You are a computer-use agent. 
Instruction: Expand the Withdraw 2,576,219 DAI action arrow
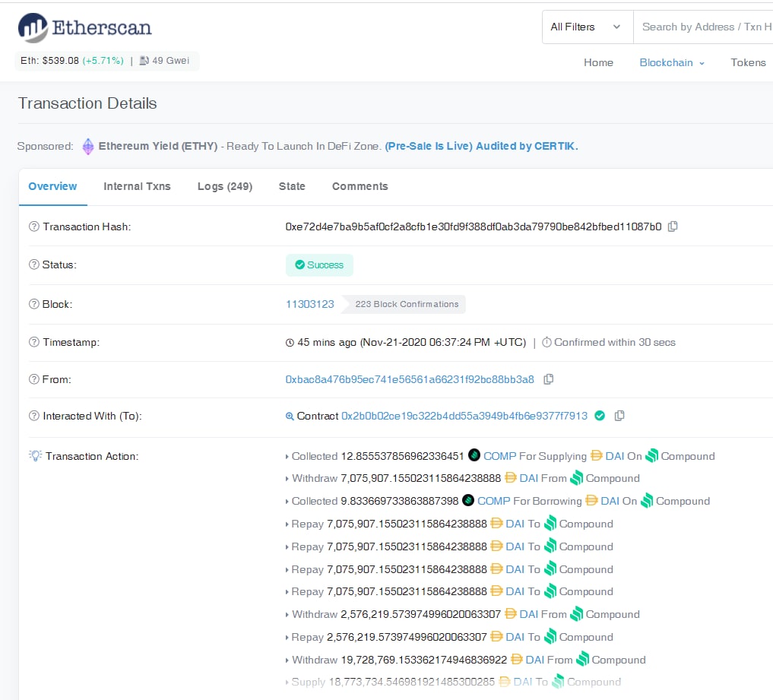(287, 615)
